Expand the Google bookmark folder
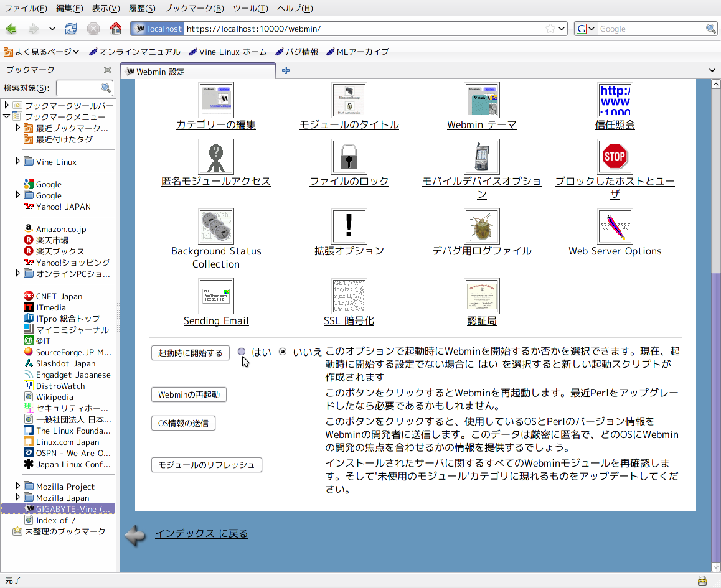Viewport: 721px width, 588px height. click(x=17, y=195)
